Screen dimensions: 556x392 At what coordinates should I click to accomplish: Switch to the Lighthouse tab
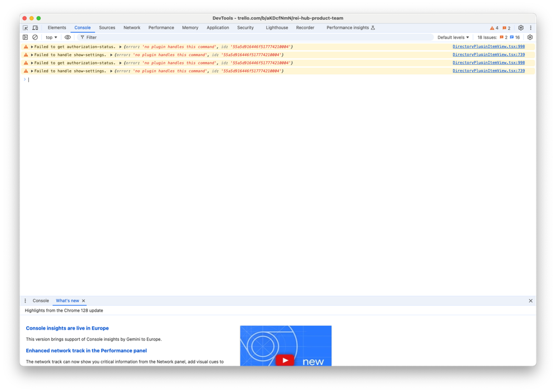click(x=277, y=28)
